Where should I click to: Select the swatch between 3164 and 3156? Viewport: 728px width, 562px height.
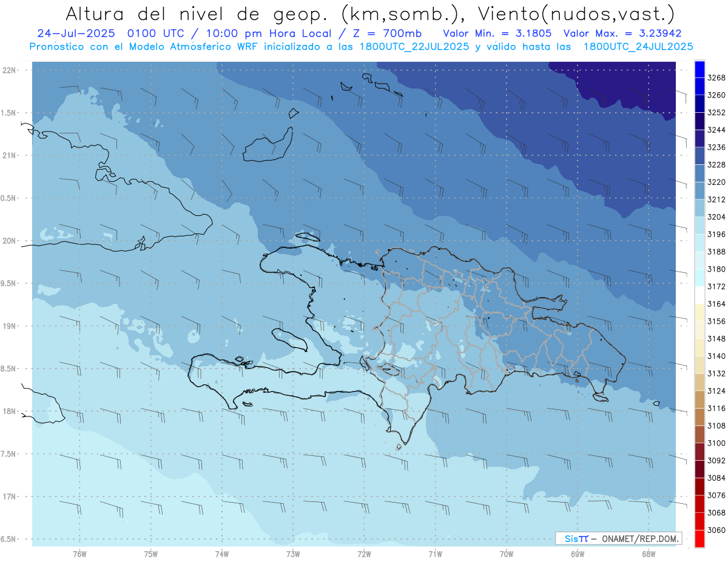click(699, 313)
